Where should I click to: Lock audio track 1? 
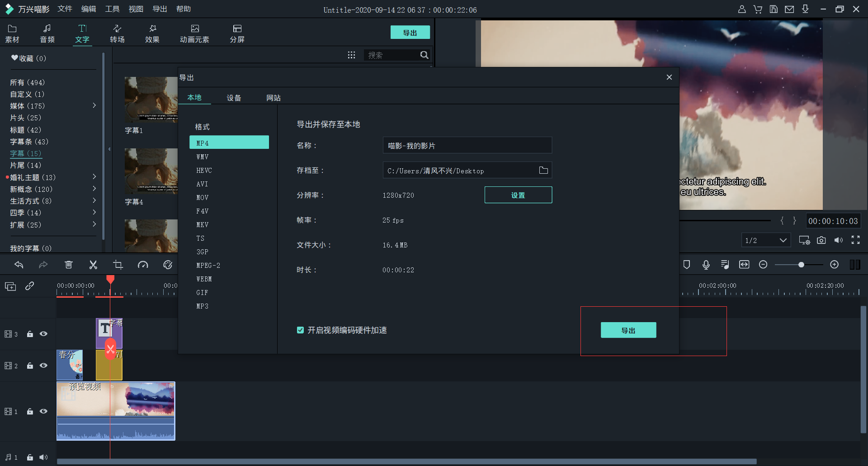pos(30,457)
